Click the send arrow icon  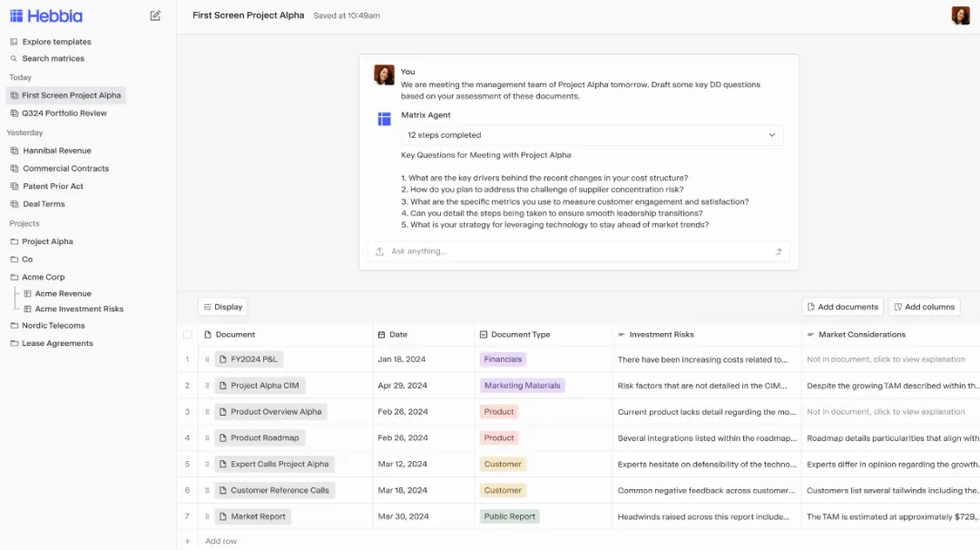pos(779,251)
